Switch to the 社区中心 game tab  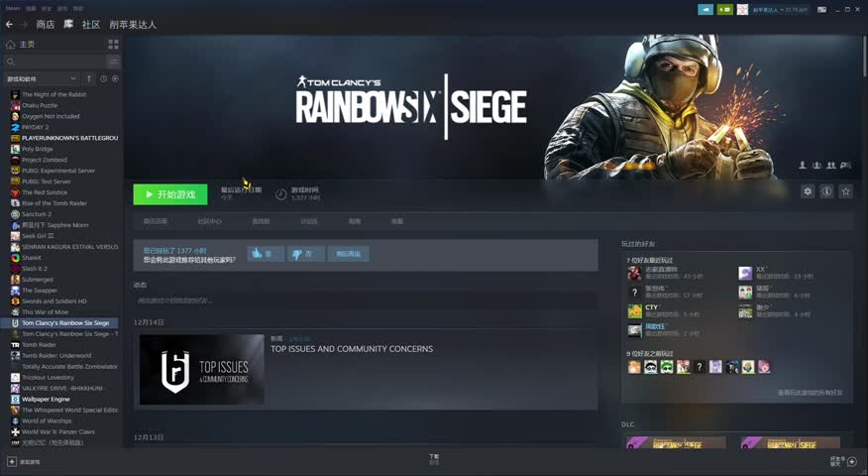point(209,221)
